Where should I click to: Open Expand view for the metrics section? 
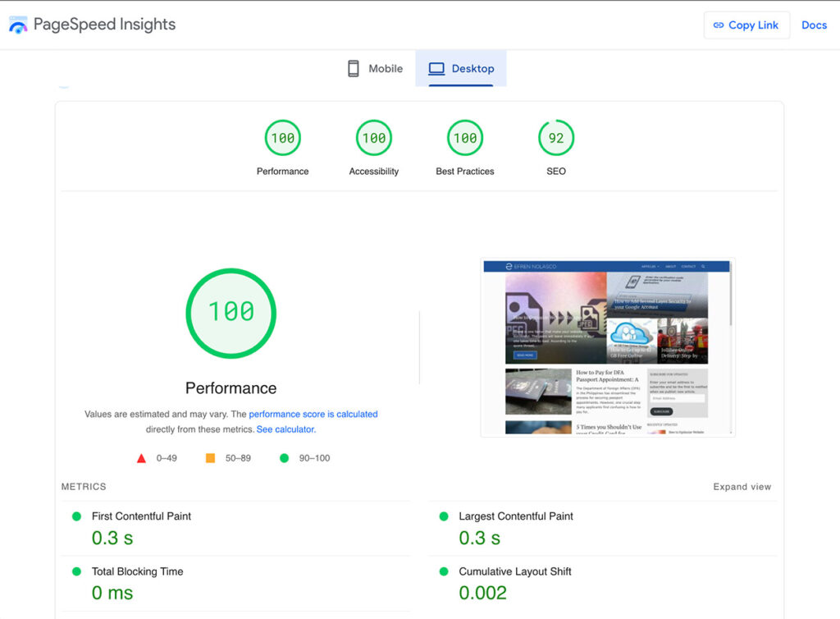[x=742, y=486]
